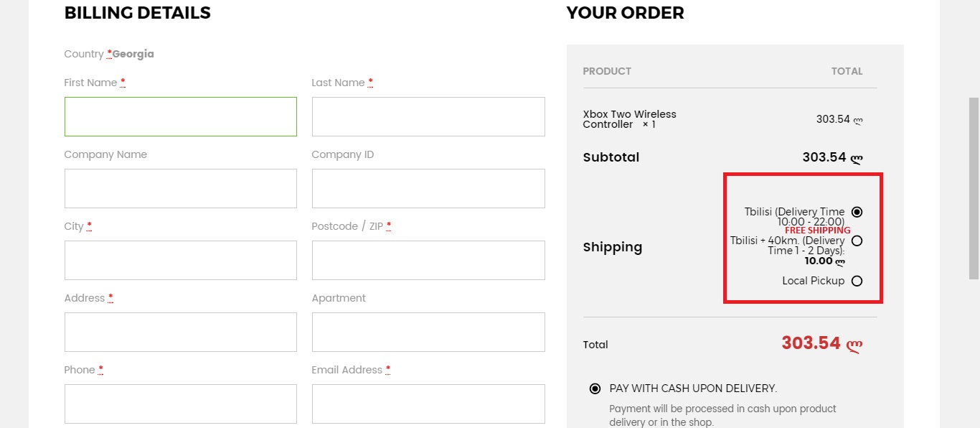
Task: Click the Xbox Two Wireless Controller product name
Action: (x=629, y=119)
